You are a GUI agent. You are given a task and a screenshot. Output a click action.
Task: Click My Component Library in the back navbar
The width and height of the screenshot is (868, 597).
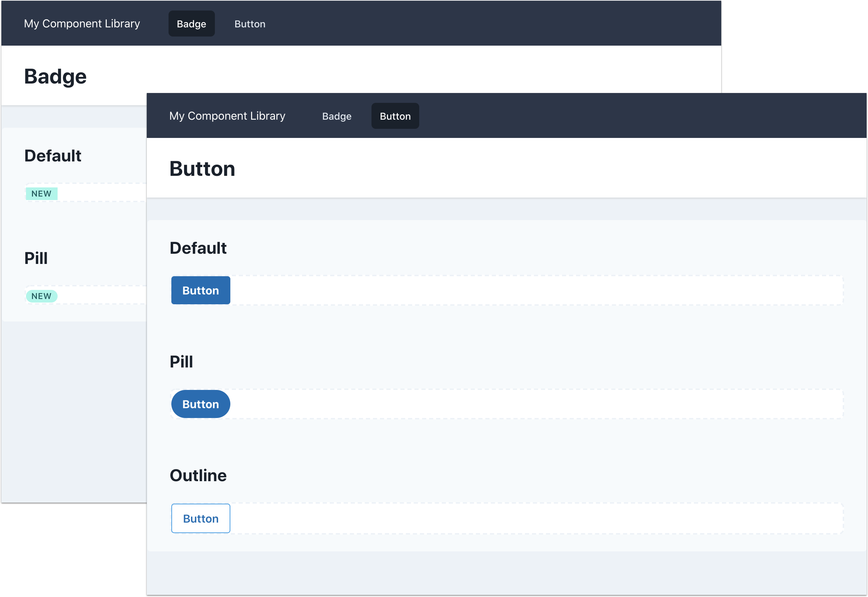(82, 23)
